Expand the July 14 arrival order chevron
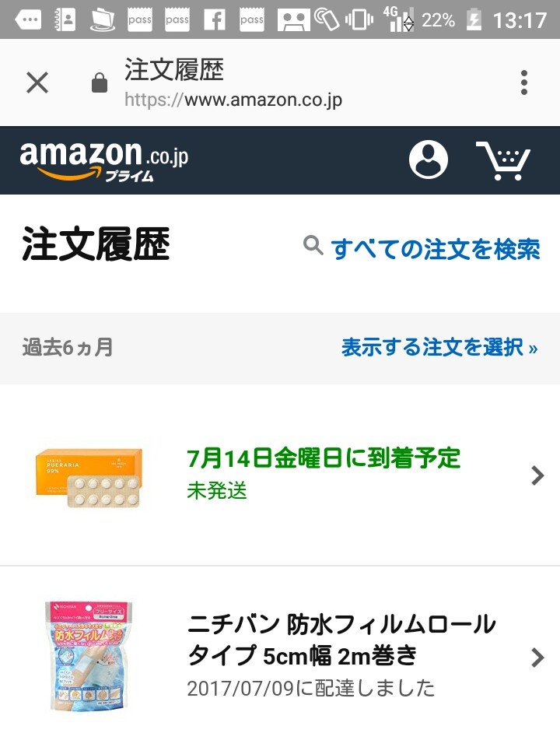This screenshot has width=560, height=733. click(x=537, y=475)
